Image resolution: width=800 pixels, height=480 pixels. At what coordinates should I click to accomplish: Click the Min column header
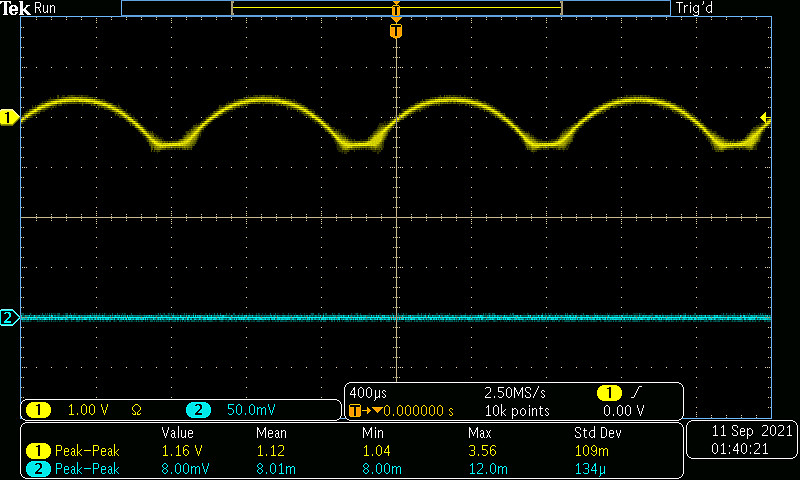pos(373,433)
